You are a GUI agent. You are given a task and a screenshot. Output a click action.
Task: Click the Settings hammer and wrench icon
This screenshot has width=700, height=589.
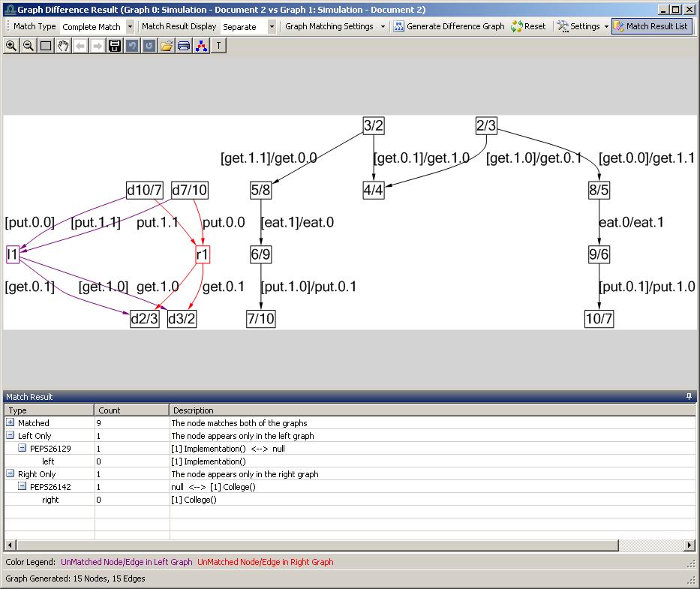563,26
